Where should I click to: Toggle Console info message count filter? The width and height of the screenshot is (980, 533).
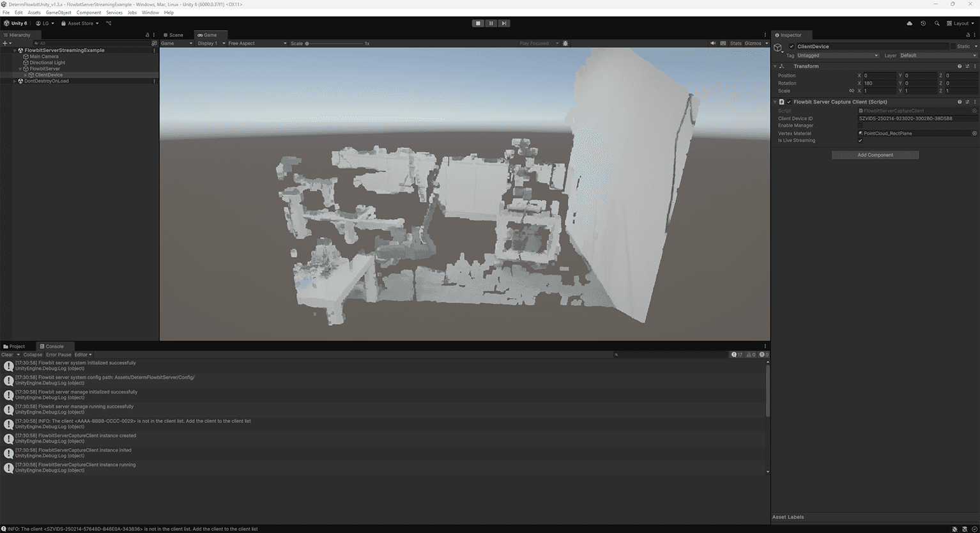(737, 354)
